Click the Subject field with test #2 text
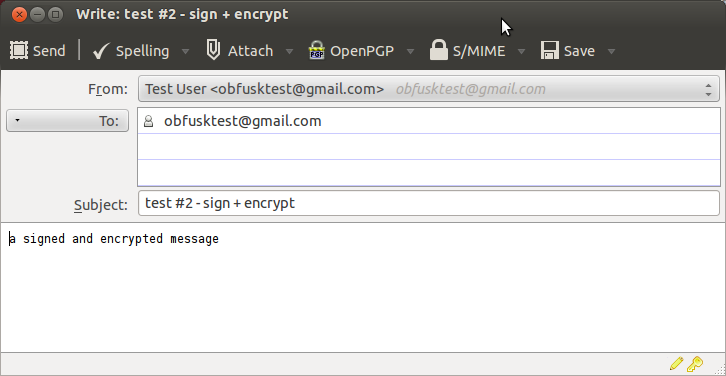This screenshot has width=726, height=376. tap(429, 203)
